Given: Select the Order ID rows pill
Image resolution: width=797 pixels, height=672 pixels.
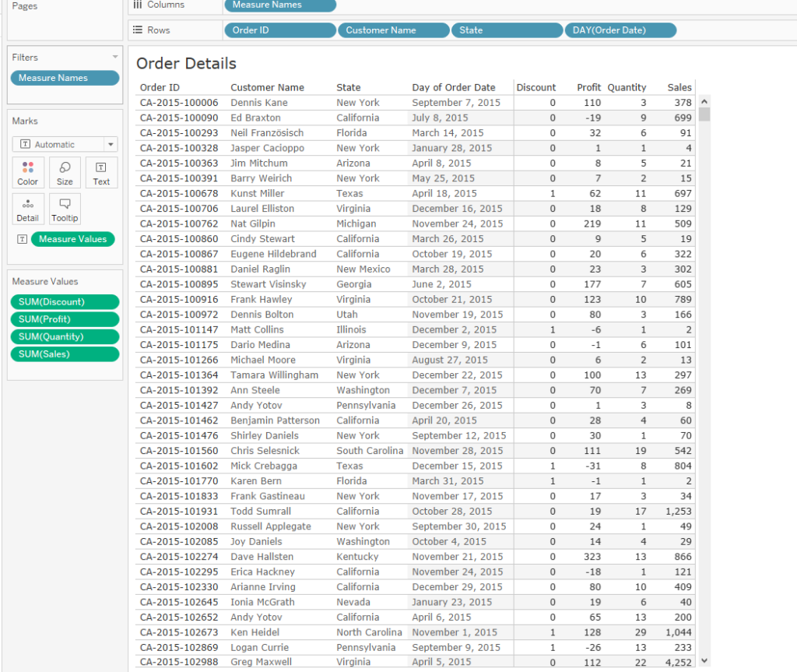Looking at the screenshot, I should [280, 30].
